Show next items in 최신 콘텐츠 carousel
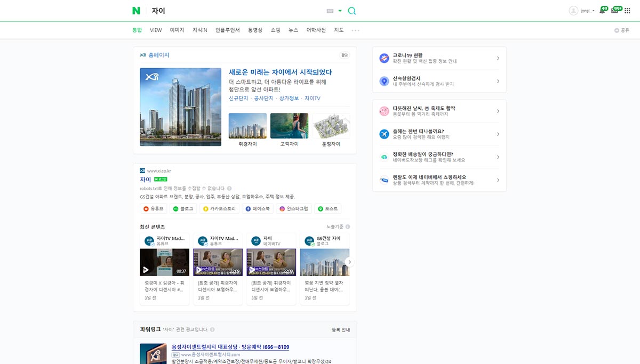The image size is (640, 364). 349,262
